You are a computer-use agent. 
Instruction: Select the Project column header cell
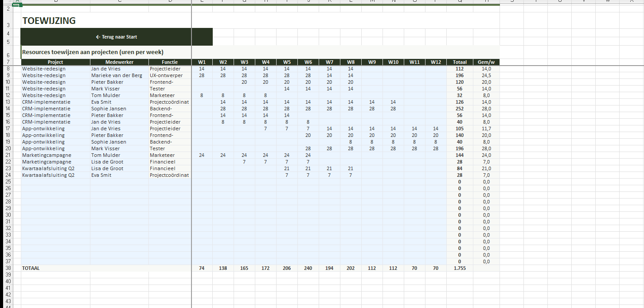(55, 62)
